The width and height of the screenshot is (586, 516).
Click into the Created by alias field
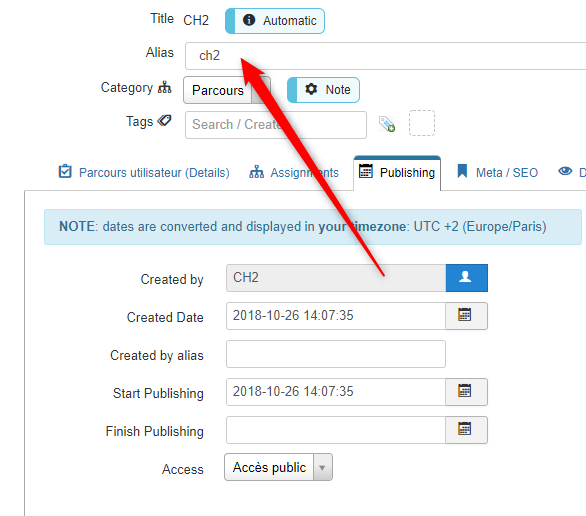point(336,354)
